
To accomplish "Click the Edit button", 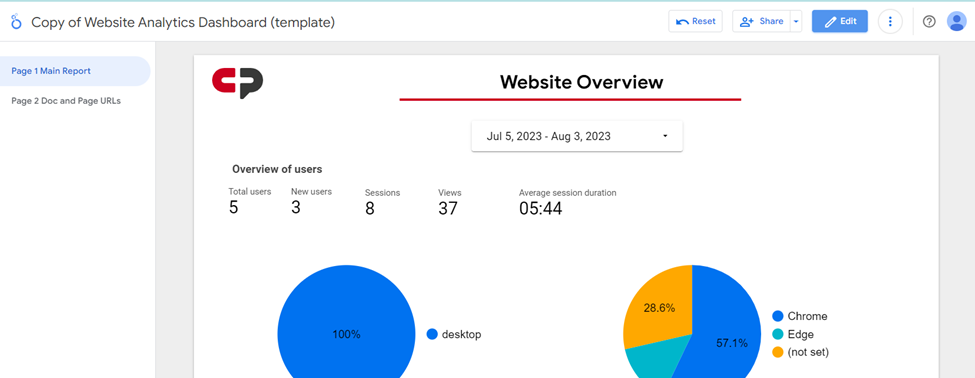I will coord(839,21).
